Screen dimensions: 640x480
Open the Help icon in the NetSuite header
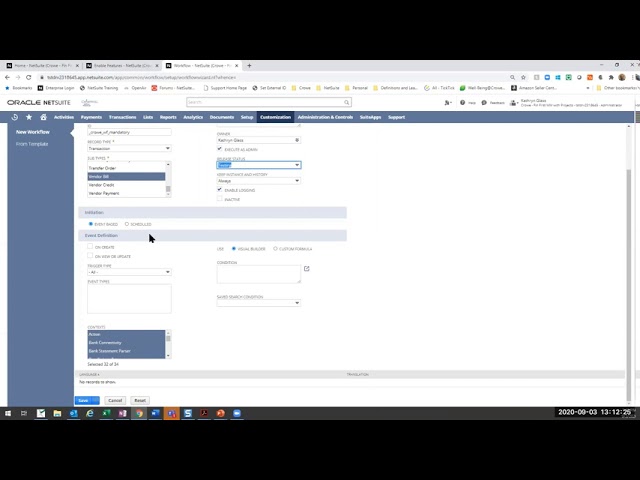462,102
